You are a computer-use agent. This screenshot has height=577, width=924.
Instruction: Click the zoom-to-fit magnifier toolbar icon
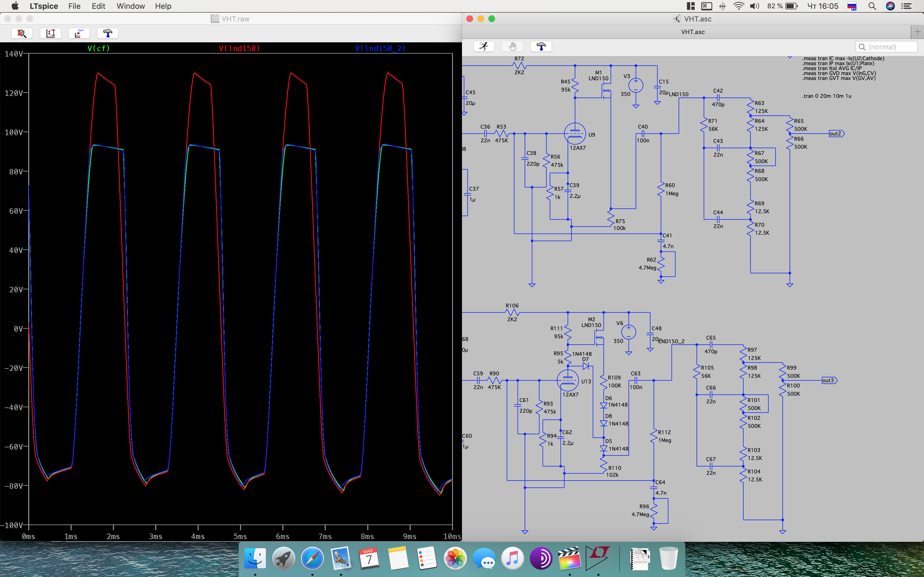(22, 33)
